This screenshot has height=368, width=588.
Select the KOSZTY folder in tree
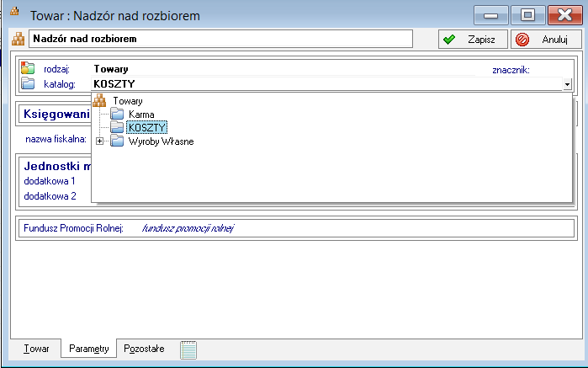[146, 128]
